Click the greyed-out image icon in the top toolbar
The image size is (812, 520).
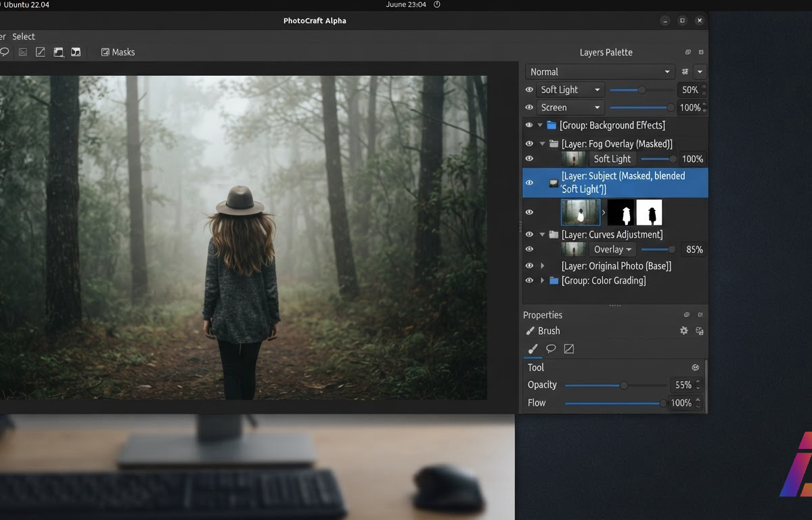click(x=23, y=52)
